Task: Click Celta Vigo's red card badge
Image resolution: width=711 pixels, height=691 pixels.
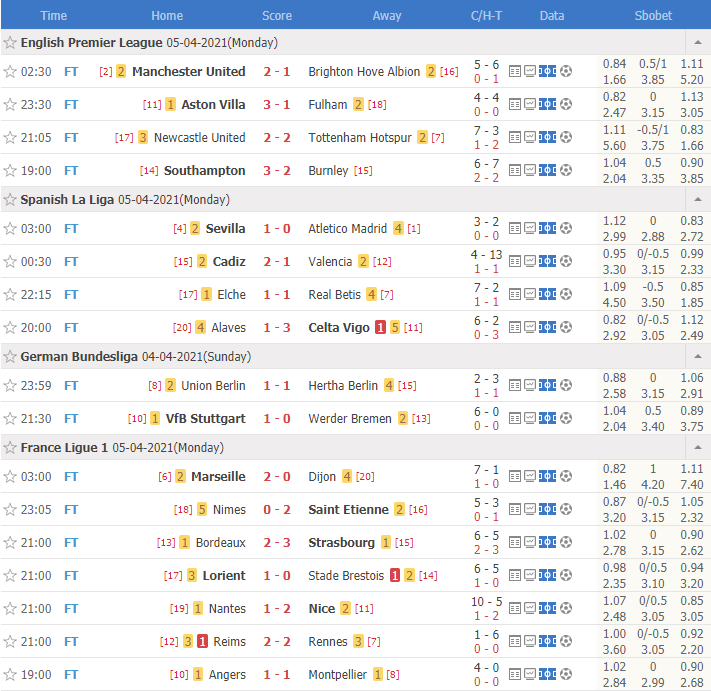Action: pyautogui.click(x=380, y=327)
